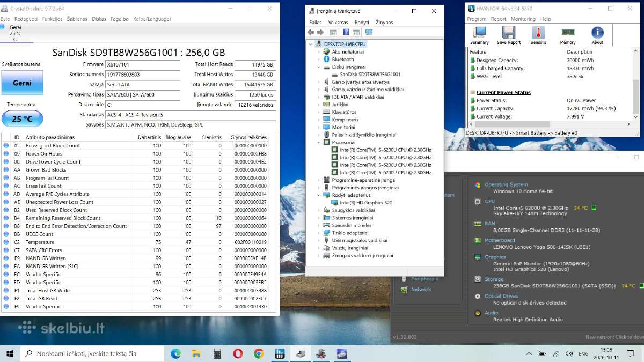Image resolution: width=644 pixels, height=362 pixels.
Task: Select Network in the Speccy sidebar
Action: point(421,290)
